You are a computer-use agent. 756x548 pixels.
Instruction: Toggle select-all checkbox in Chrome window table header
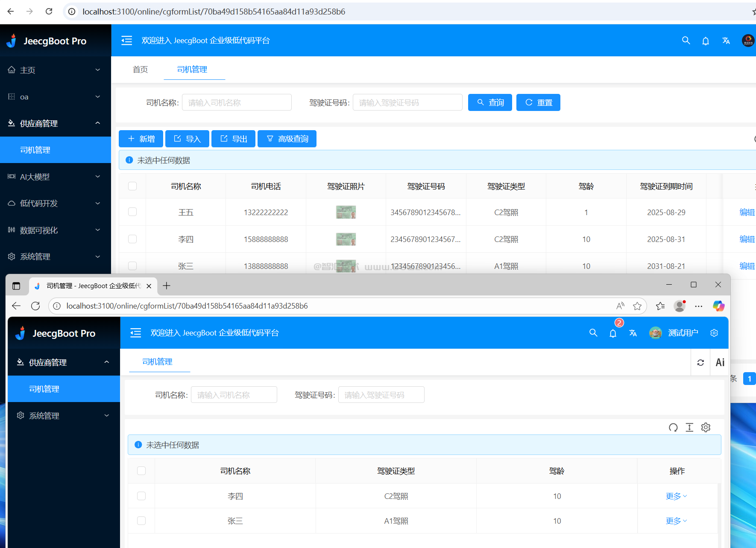[x=132, y=186]
